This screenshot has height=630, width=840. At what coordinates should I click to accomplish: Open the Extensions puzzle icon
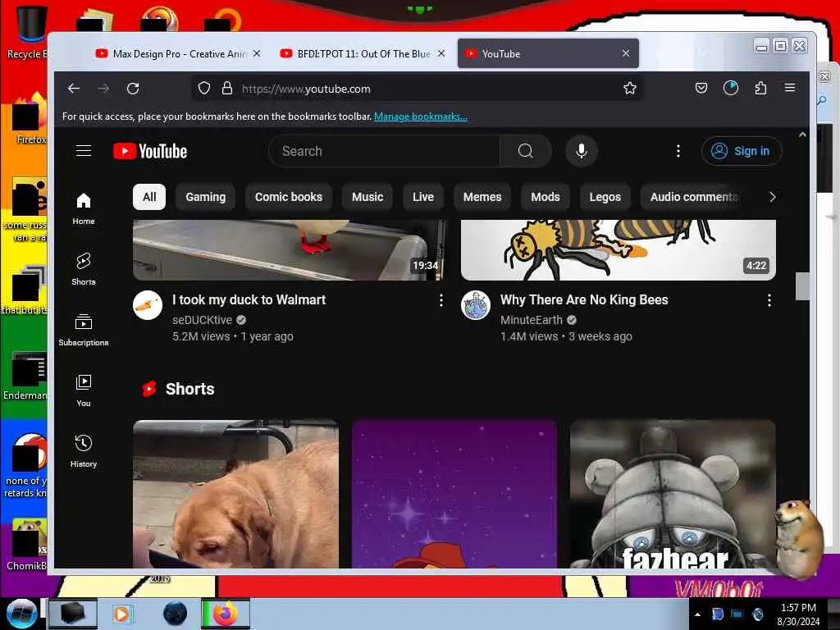(x=760, y=88)
